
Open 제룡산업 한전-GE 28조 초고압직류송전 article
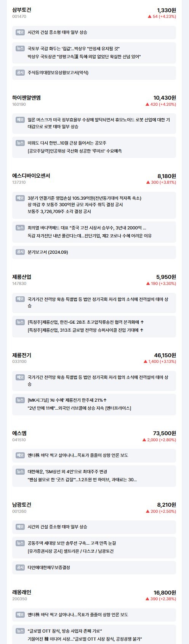[x=86, y=322]
